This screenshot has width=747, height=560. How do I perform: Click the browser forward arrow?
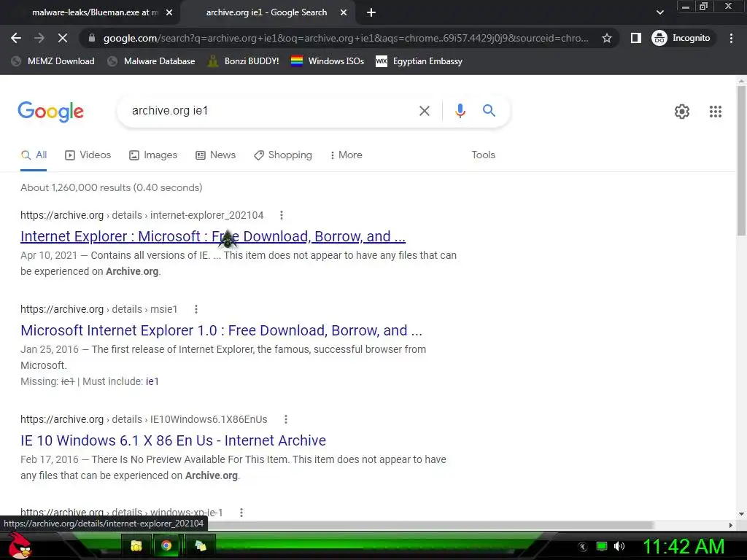[x=39, y=38]
